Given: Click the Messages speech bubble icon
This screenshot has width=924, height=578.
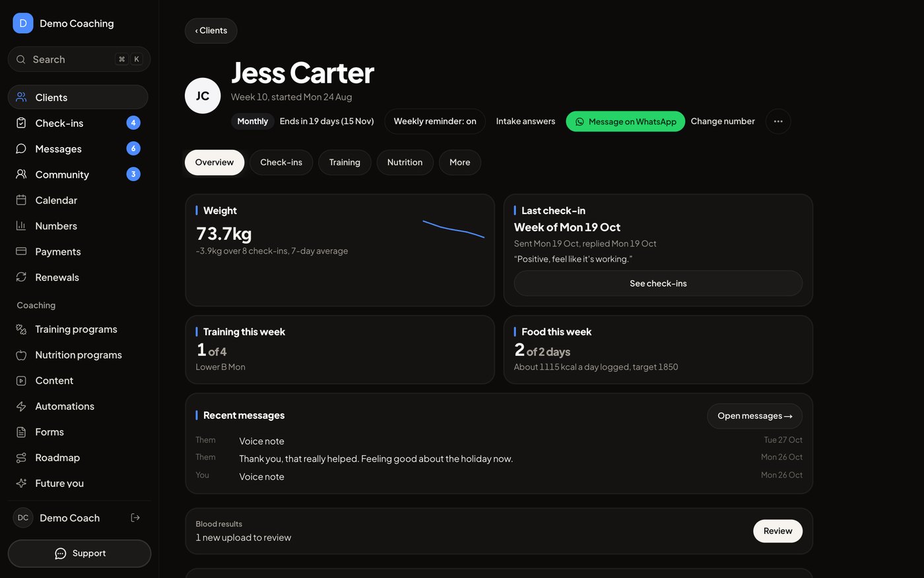Looking at the screenshot, I should (21, 149).
